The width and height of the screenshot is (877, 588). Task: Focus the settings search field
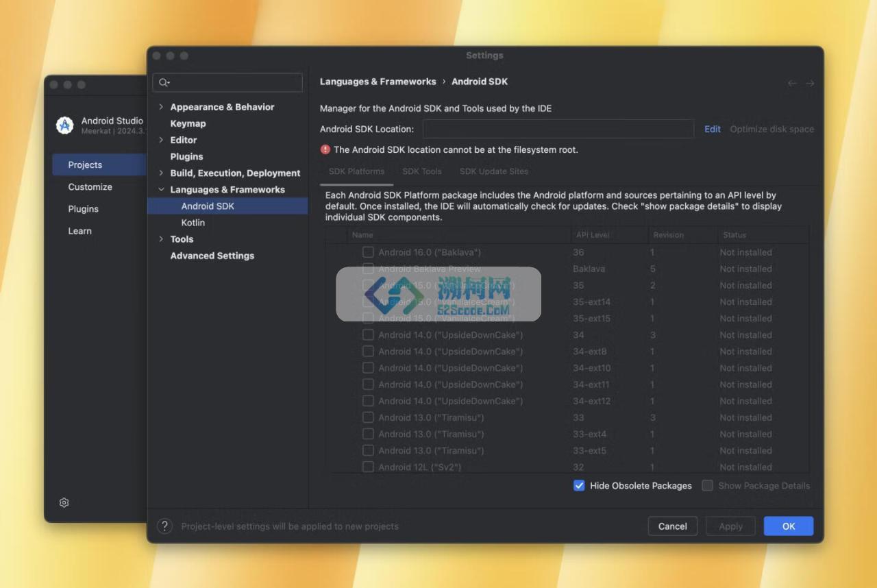pos(227,82)
